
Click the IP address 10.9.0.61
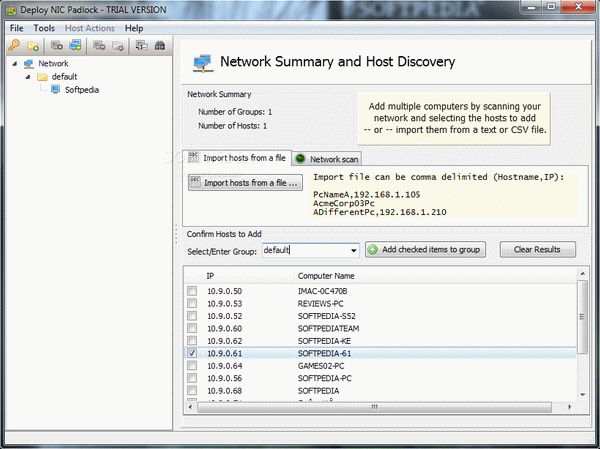pos(225,353)
